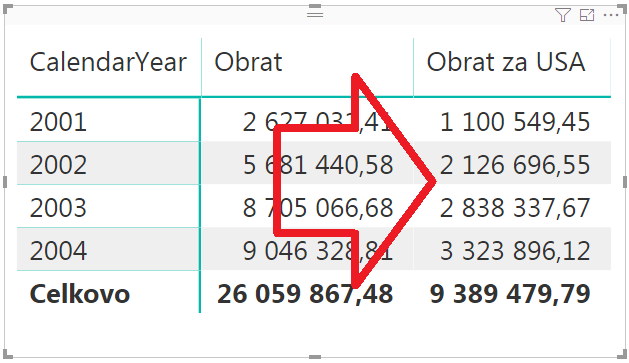Image resolution: width=629 pixels, height=363 pixels.
Task: Click the bottom-right corner resize handle
Action: coord(622,354)
